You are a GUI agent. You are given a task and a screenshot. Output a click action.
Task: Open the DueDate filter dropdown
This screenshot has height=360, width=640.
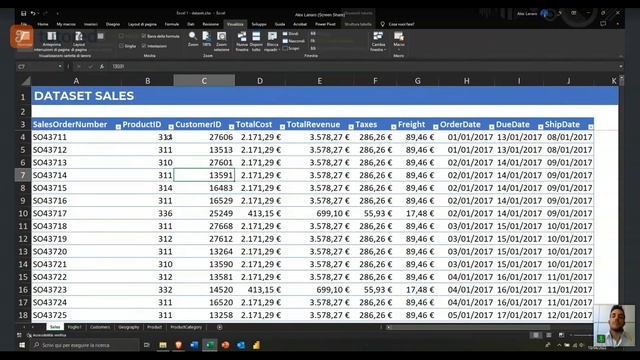click(540, 127)
